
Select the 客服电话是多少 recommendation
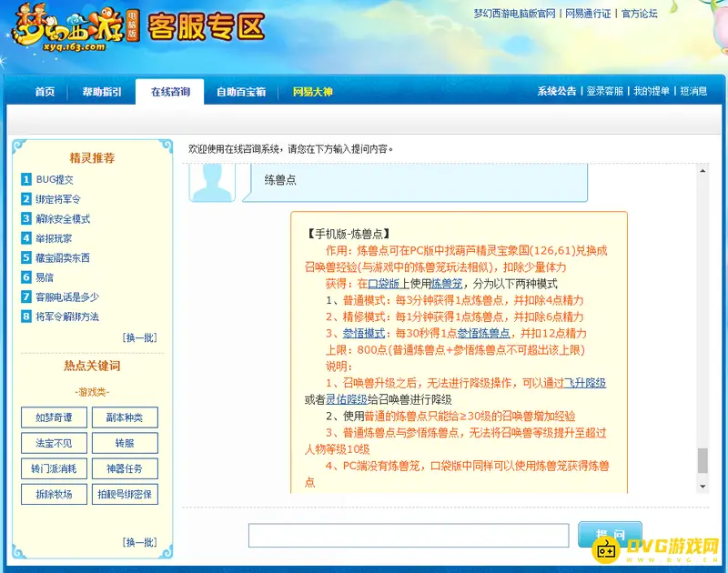(x=67, y=297)
